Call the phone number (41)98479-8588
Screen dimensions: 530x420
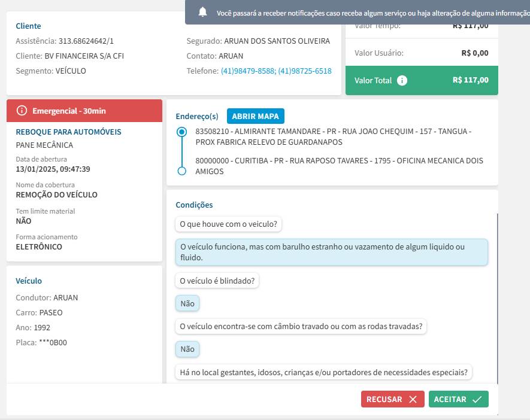[x=247, y=71]
